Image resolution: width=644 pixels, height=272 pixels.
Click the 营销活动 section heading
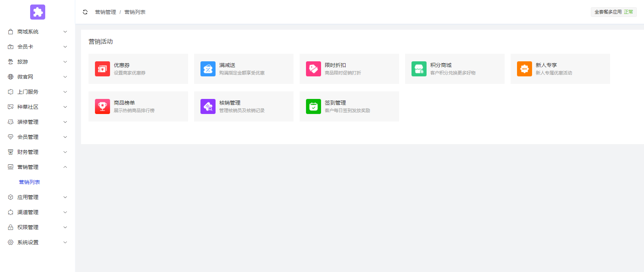[101, 41]
